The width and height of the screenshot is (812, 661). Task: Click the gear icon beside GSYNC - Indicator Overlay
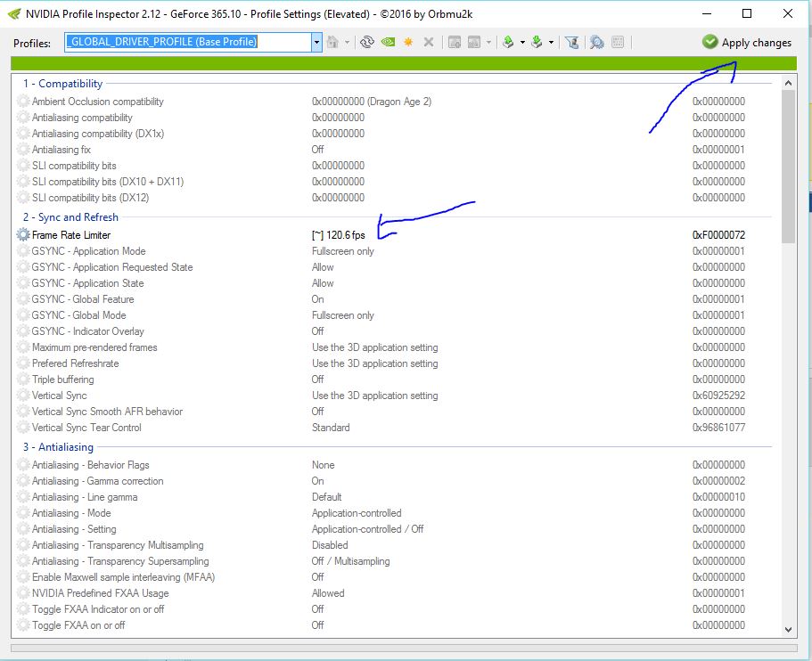pos(23,330)
